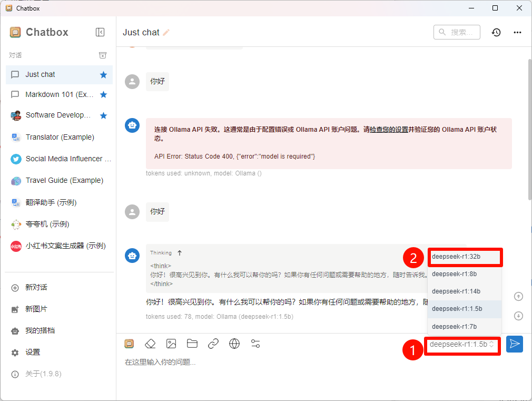Screen dimensions: 532x401
Task: Collapse the sidebar with the panel icon
Action: [x=100, y=32]
